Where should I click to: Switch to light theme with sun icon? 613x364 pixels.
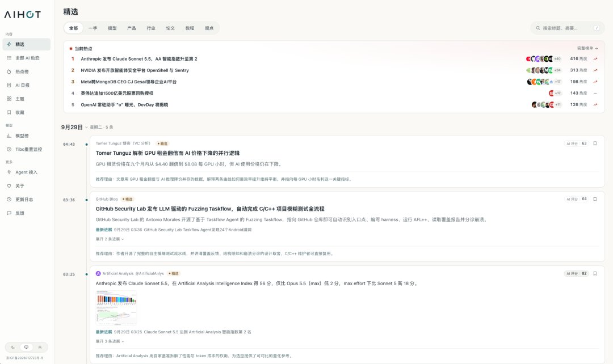coord(40,347)
